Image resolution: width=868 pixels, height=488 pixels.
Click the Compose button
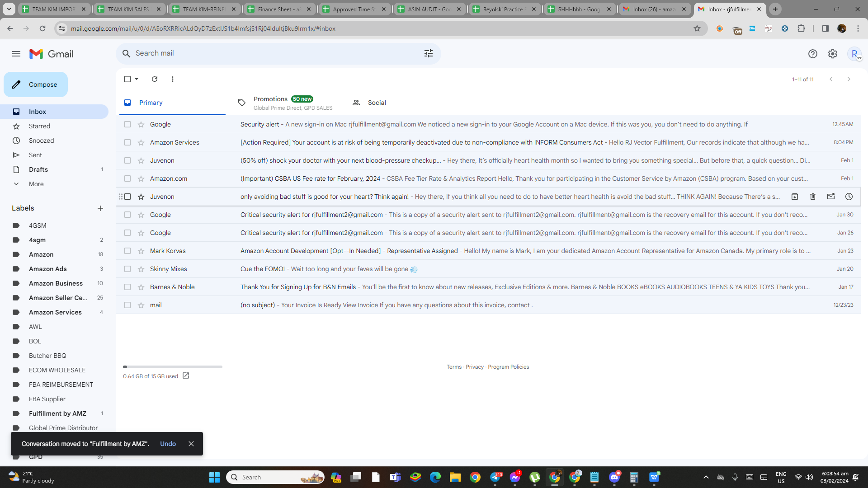(x=36, y=84)
